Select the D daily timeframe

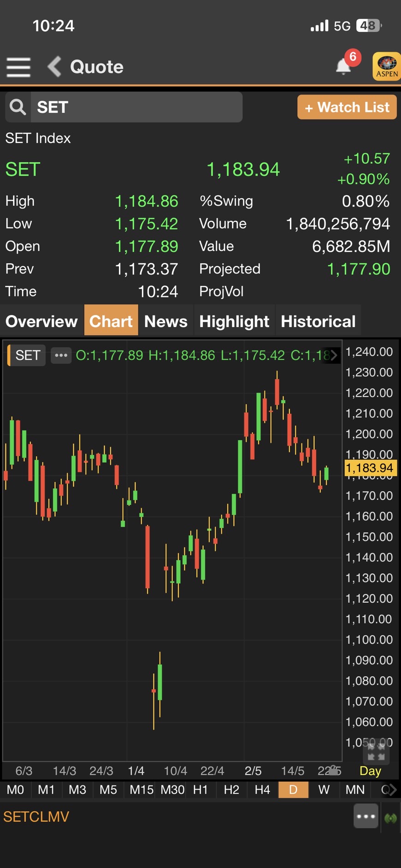(293, 790)
